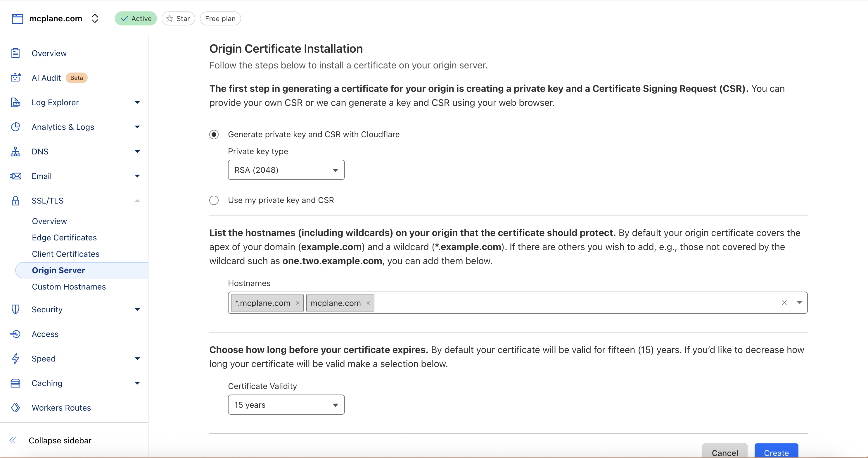Expand the Log Explorer section arrow

[137, 103]
